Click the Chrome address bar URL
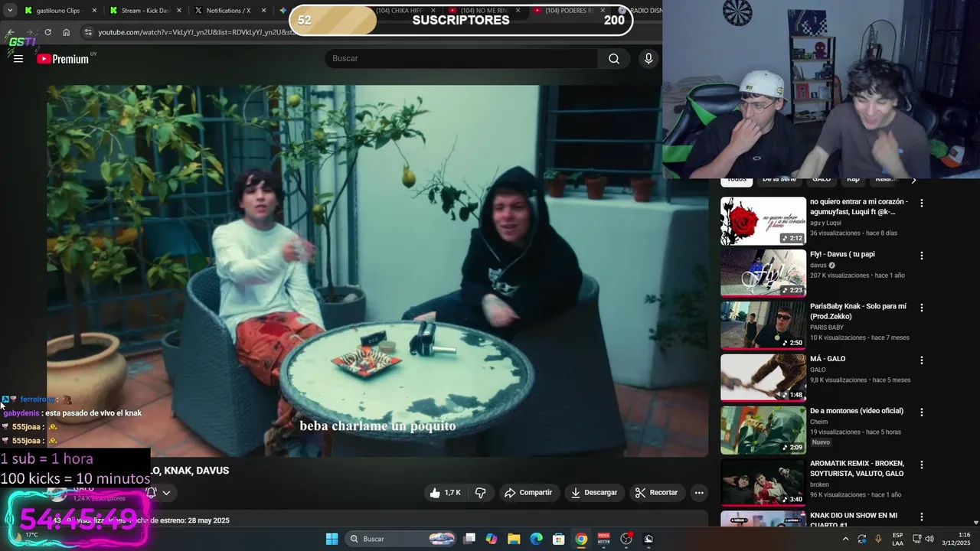Screen dimensions: 980x551 [x=198, y=32]
